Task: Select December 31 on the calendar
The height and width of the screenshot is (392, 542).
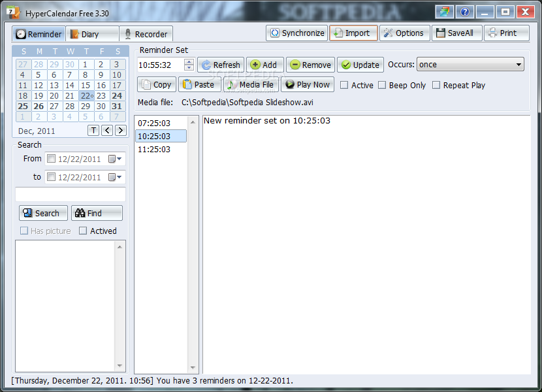Action: (x=117, y=106)
